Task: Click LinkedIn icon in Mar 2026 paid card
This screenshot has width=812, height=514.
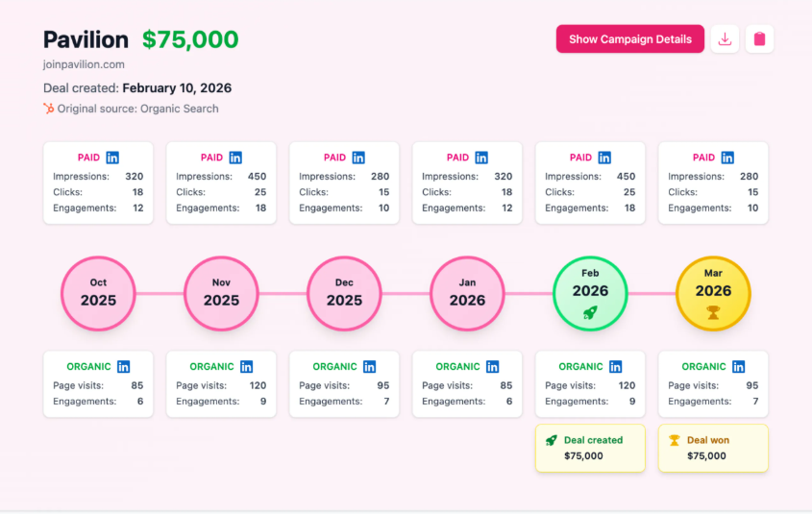Action: (727, 158)
